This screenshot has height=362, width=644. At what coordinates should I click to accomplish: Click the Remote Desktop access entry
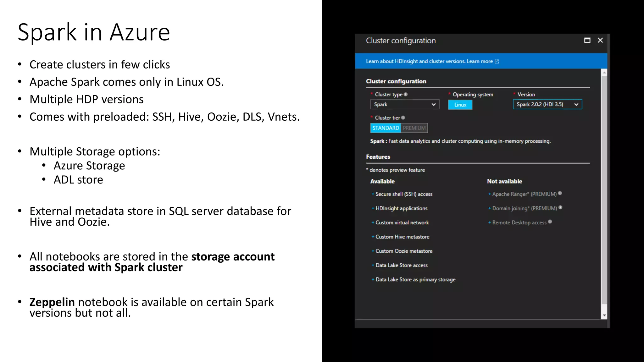click(x=519, y=222)
